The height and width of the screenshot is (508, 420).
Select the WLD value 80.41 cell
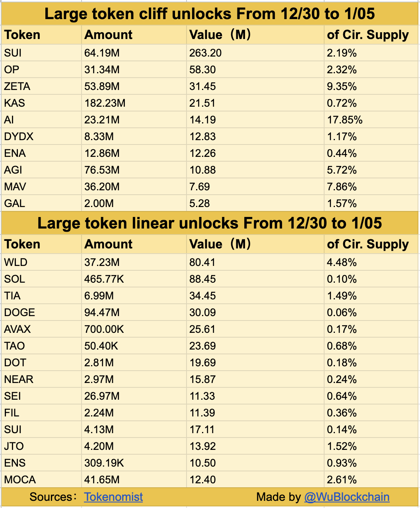click(202, 262)
